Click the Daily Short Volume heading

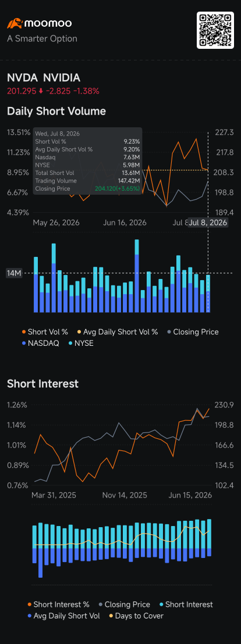56,111
